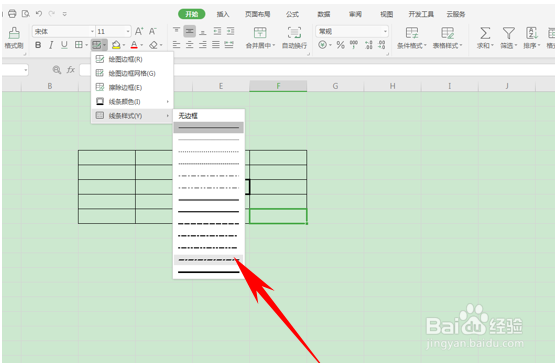This screenshot has width=555, height=363.
Task: Open the font name 宋体 dropdown
Action: [x=92, y=31]
